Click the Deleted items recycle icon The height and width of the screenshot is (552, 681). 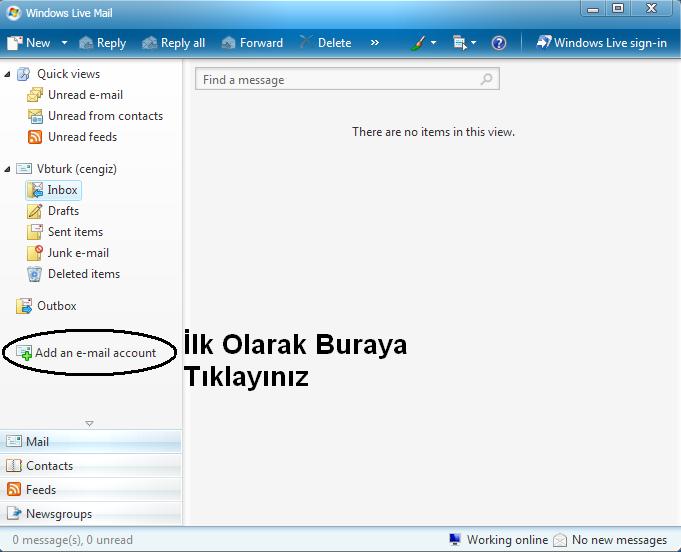[35, 274]
